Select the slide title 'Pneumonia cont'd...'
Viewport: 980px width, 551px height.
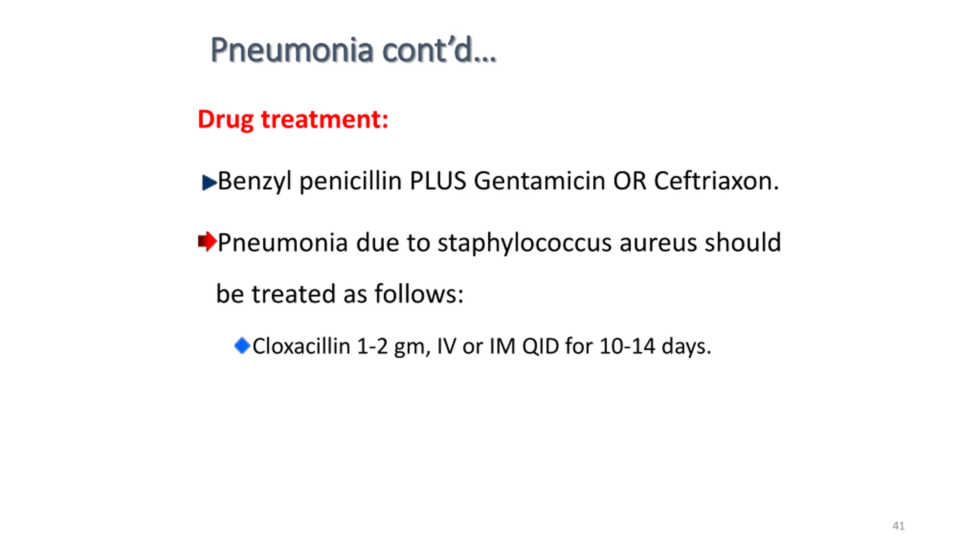click(x=353, y=50)
